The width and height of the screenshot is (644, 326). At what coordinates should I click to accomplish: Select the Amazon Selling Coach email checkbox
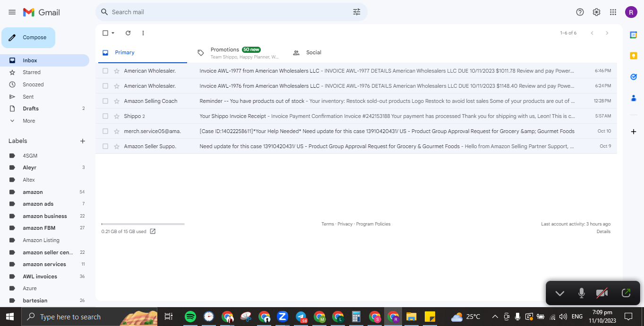(x=105, y=101)
